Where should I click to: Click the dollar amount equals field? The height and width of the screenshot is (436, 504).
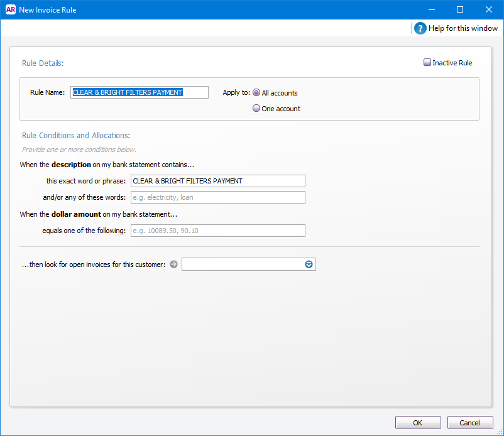[x=218, y=231]
